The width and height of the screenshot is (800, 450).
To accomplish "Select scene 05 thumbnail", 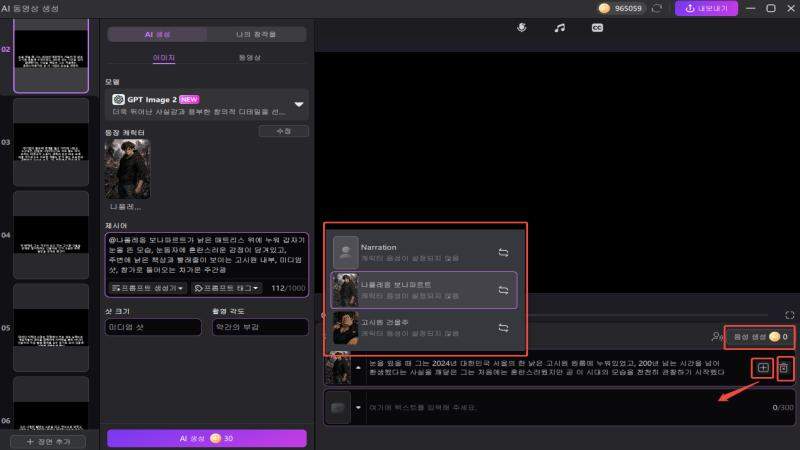I will coord(51,328).
